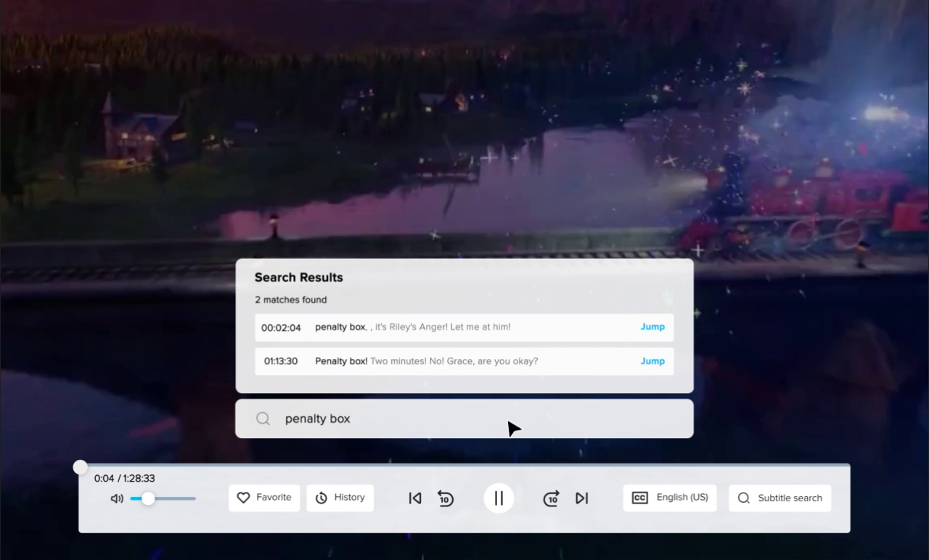Jump to the 01:13:30 match
Viewport: 929px width, 560px height.
tap(652, 361)
